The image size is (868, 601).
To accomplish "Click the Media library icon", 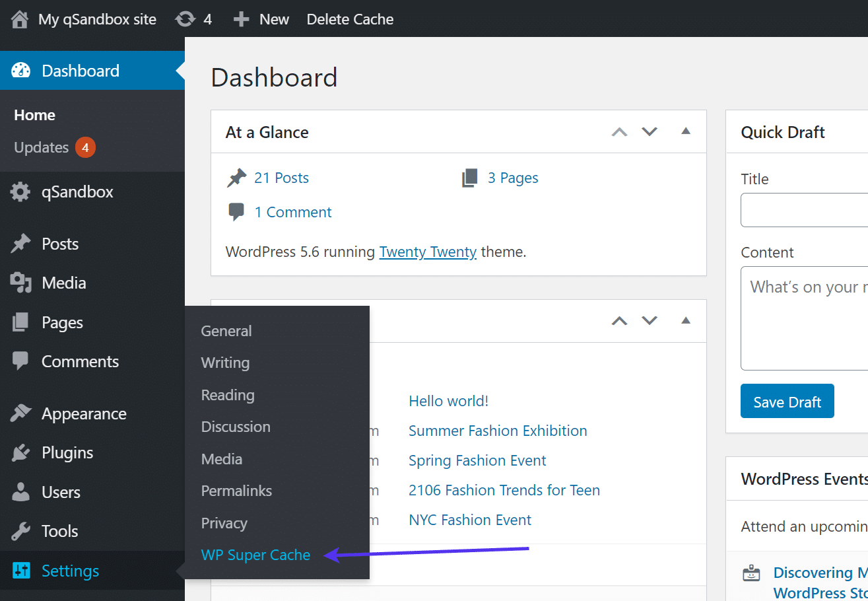I will (22, 282).
